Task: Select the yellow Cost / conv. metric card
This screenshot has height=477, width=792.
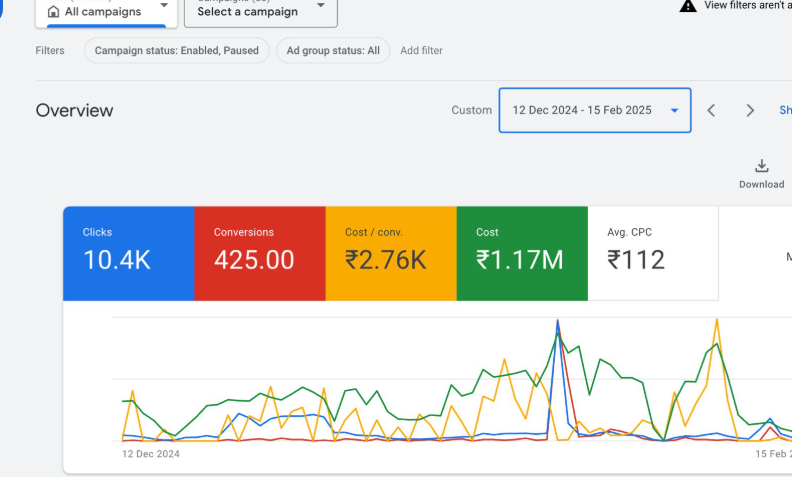Action: (x=391, y=253)
